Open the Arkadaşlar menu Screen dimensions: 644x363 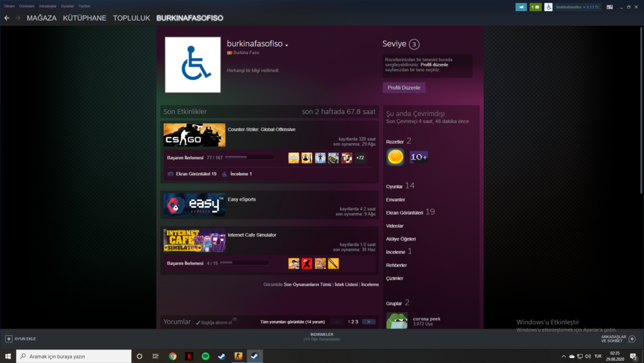click(48, 6)
